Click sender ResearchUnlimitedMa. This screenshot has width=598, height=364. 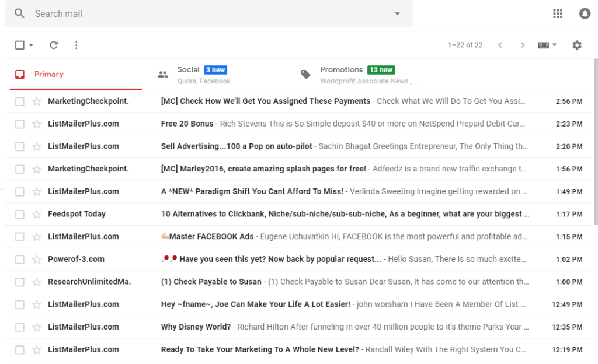coord(89,282)
